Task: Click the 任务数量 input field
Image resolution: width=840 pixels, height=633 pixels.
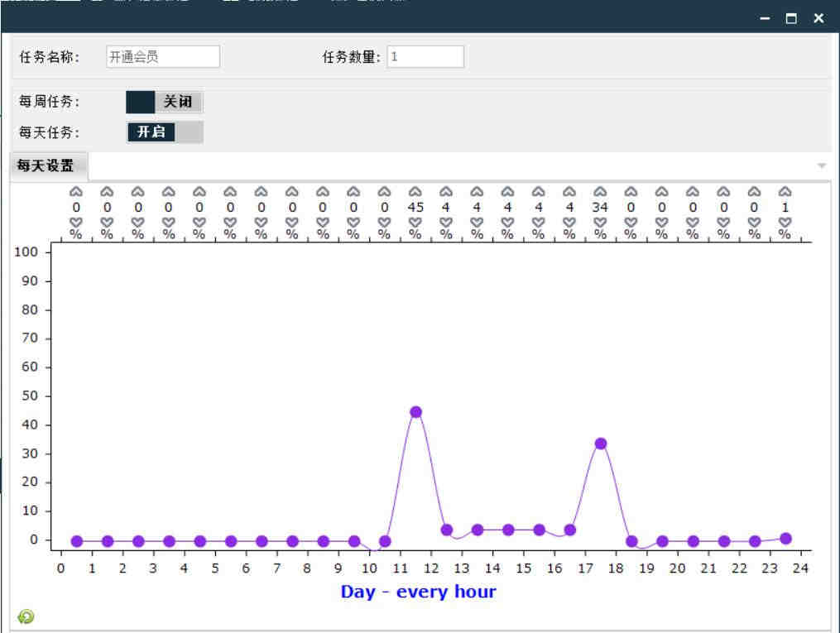Action: [x=425, y=57]
